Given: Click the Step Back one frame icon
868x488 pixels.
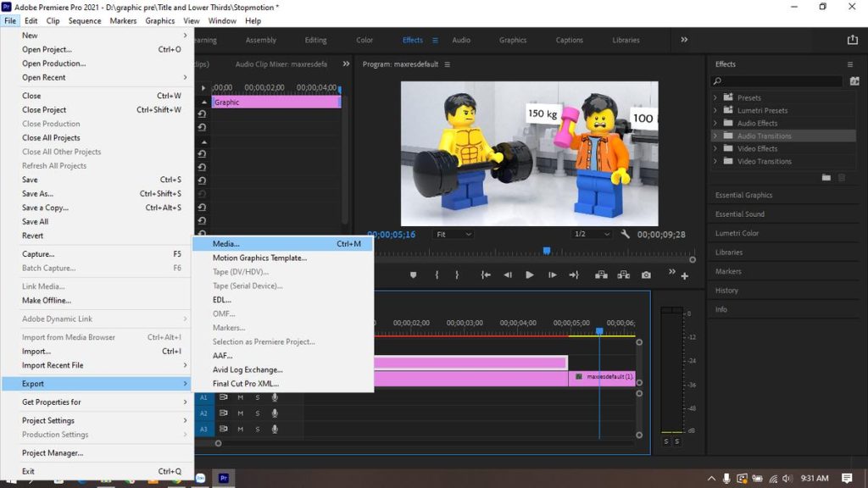Looking at the screenshot, I should (x=508, y=274).
